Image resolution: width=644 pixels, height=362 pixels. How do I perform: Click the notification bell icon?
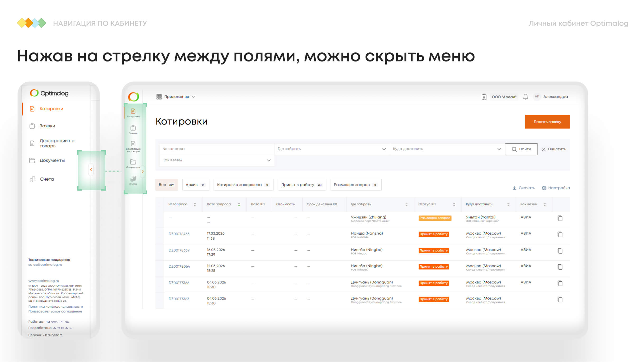(x=525, y=97)
